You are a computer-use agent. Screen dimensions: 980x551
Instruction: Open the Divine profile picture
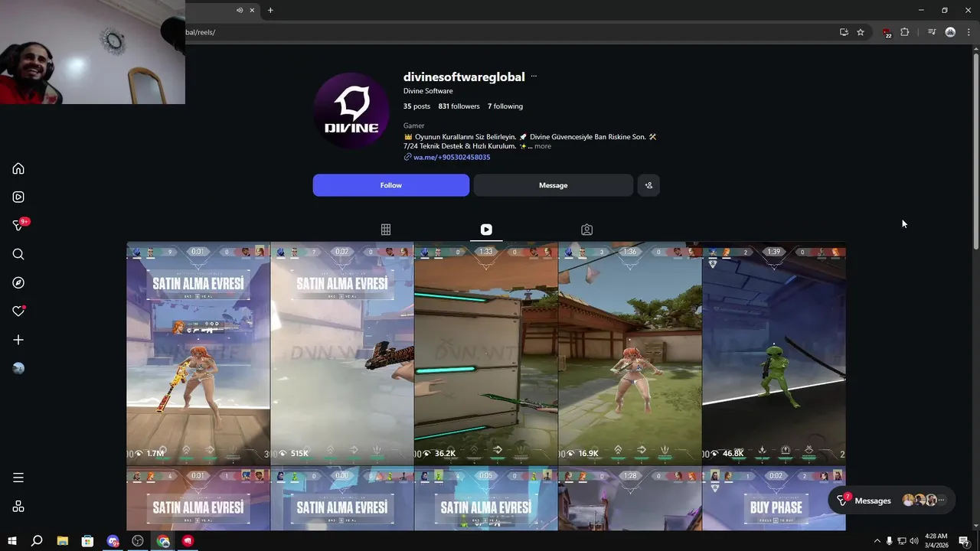351,111
